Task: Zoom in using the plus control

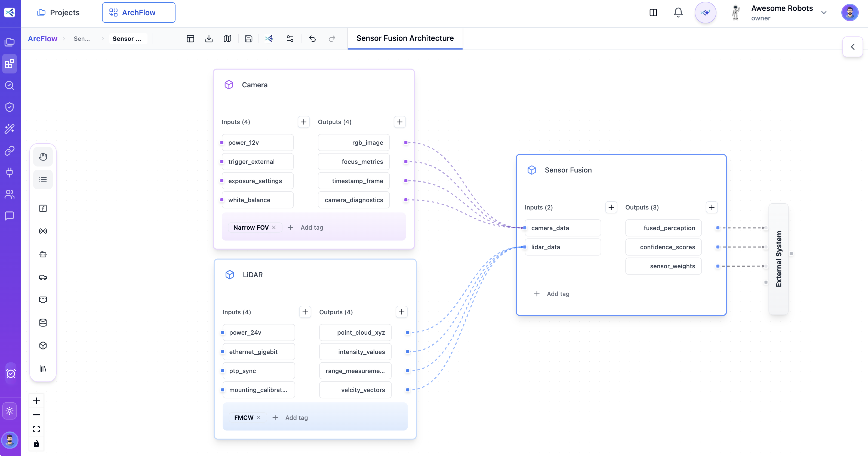Action: (36, 400)
